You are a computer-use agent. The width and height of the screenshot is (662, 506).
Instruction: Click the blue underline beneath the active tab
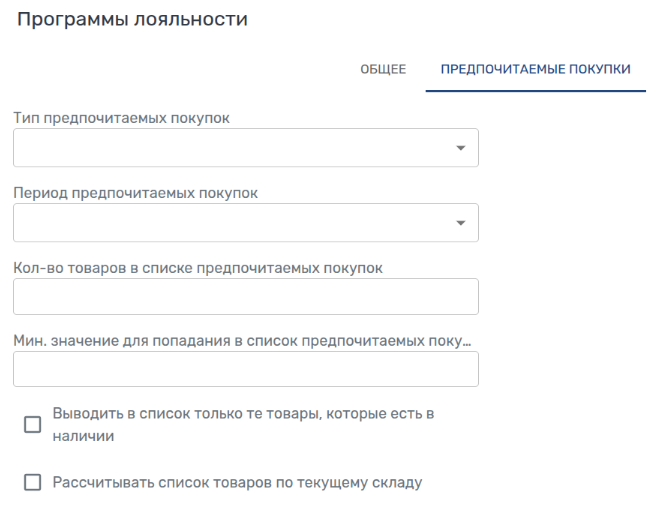(535, 91)
